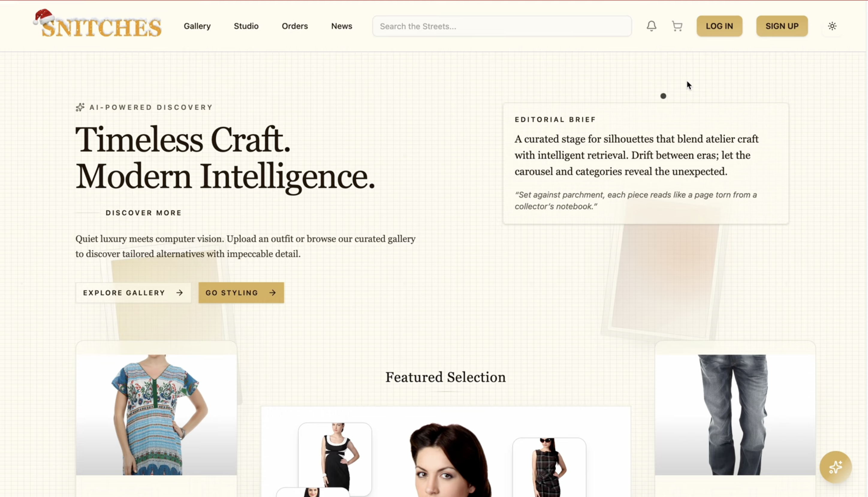Open the Gallery nav item
Viewport: 868px width, 497px height.
[197, 26]
